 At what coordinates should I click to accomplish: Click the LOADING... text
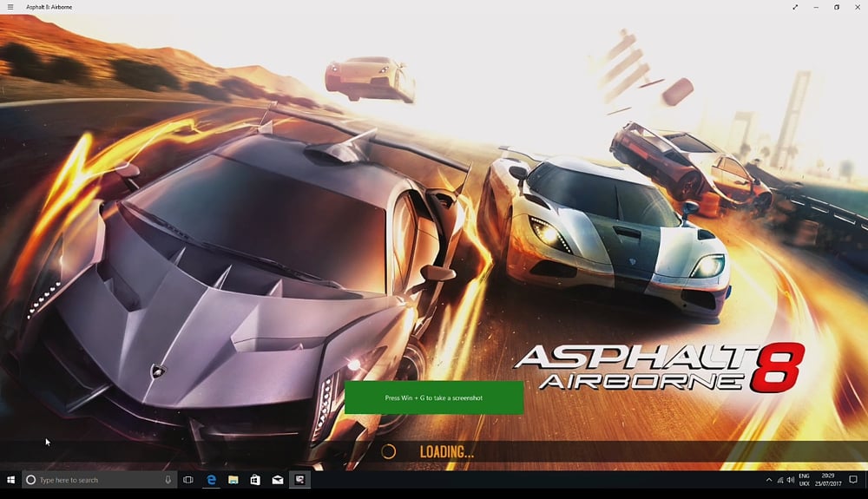click(447, 452)
